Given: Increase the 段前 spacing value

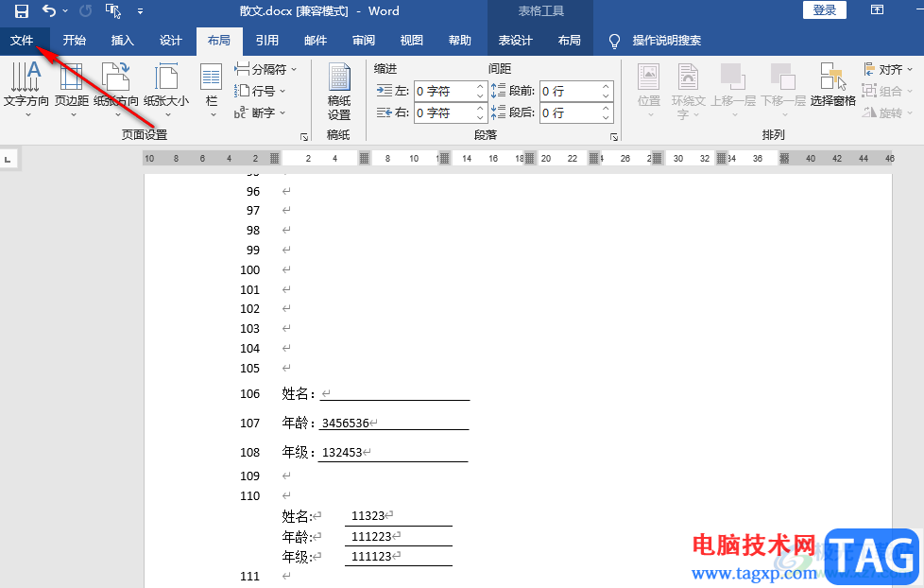Looking at the screenshot, I should 606,86.
